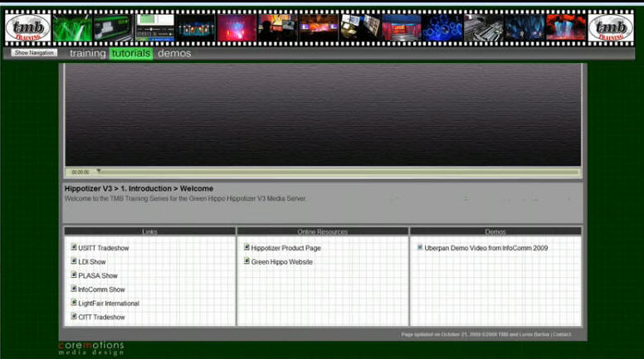This screenshot has height=359, width=644.
Task: Click inside the dark video player area
Action: (323, 115)
